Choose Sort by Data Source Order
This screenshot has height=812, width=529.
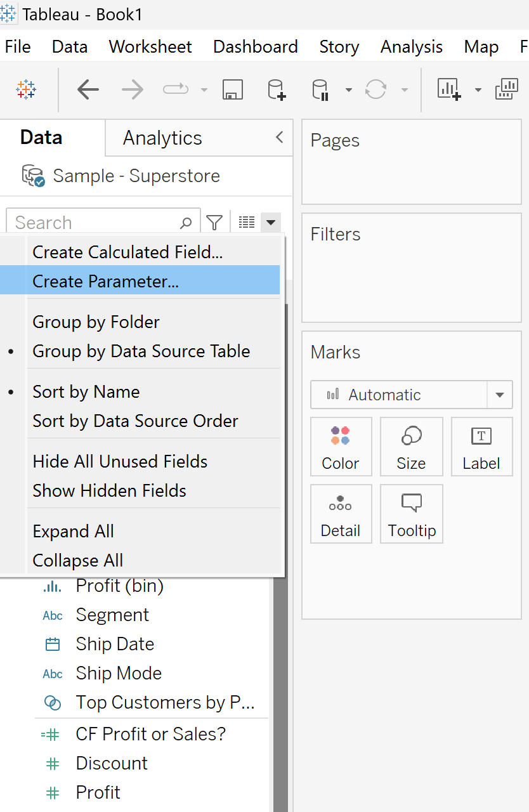tap(135, 421)
